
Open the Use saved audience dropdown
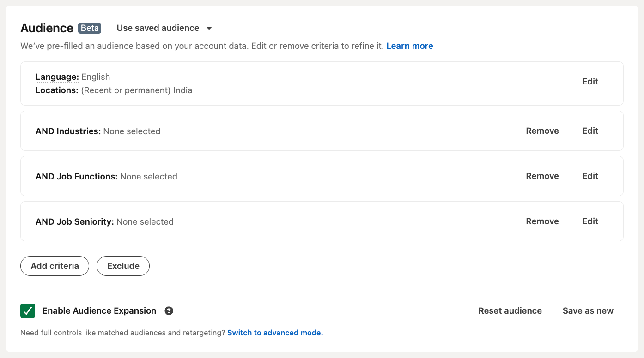164,28
